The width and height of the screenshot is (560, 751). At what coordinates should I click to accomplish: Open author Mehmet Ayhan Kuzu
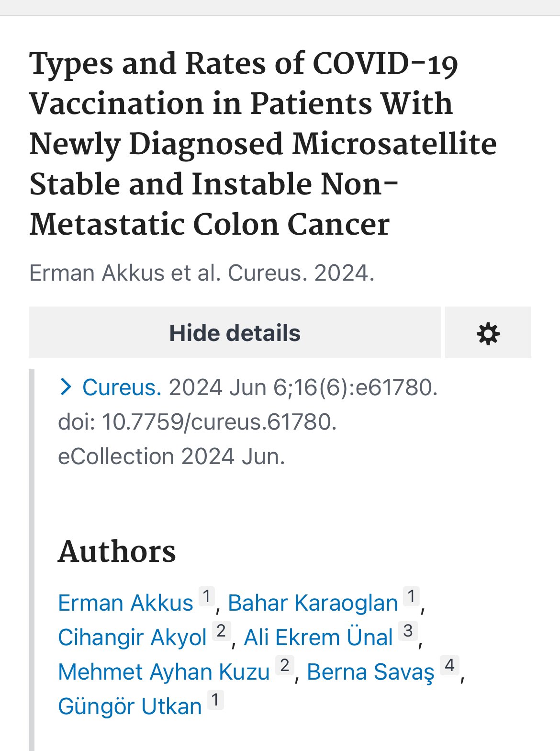click(x=164, y=671)
